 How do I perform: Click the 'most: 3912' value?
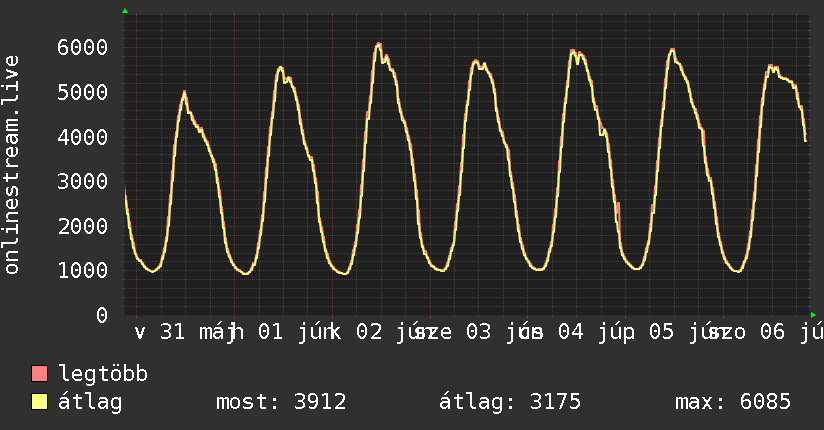tap(281, 402)
